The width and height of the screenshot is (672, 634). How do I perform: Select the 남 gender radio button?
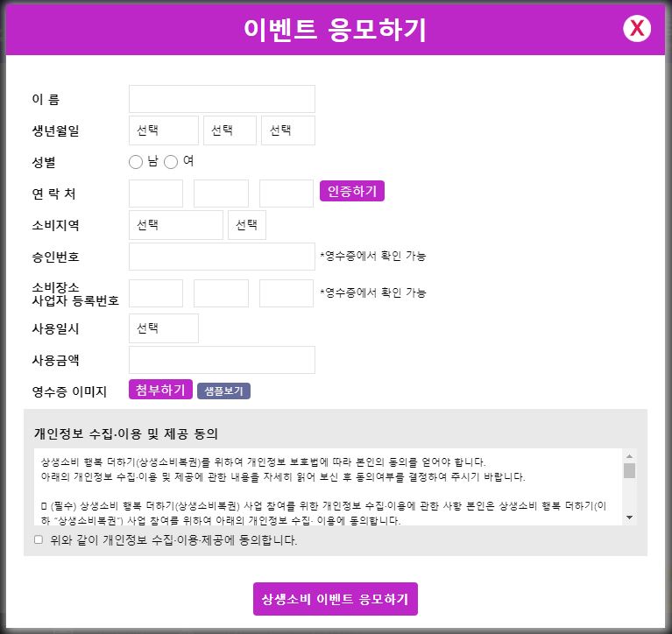136,162
